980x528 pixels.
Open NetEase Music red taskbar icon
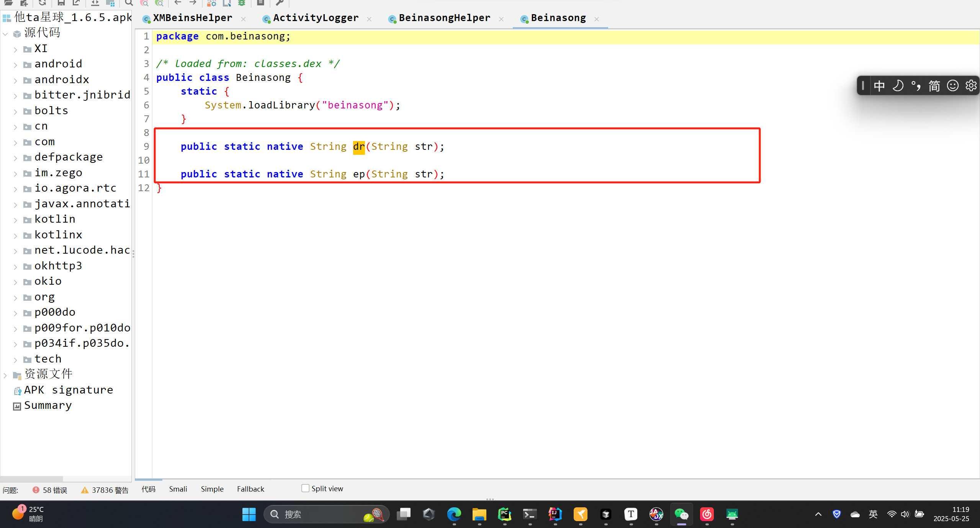click(707, 514)
